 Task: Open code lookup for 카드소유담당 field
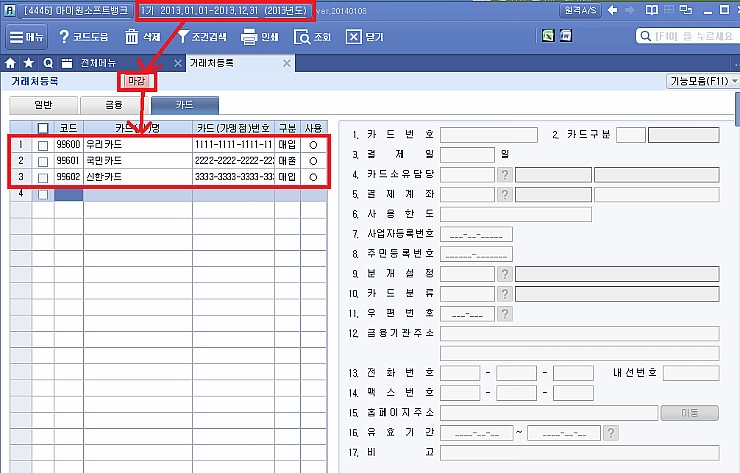coord(505,175)
